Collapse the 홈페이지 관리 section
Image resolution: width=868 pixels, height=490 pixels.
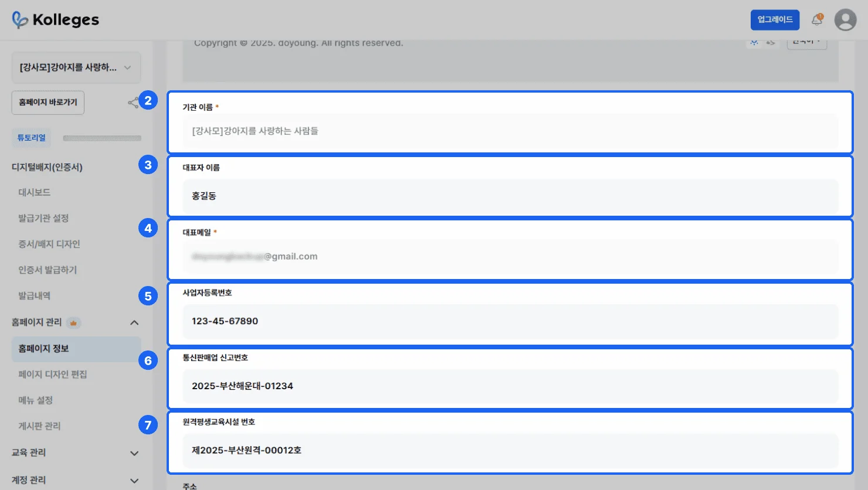[x=134, y=323]
